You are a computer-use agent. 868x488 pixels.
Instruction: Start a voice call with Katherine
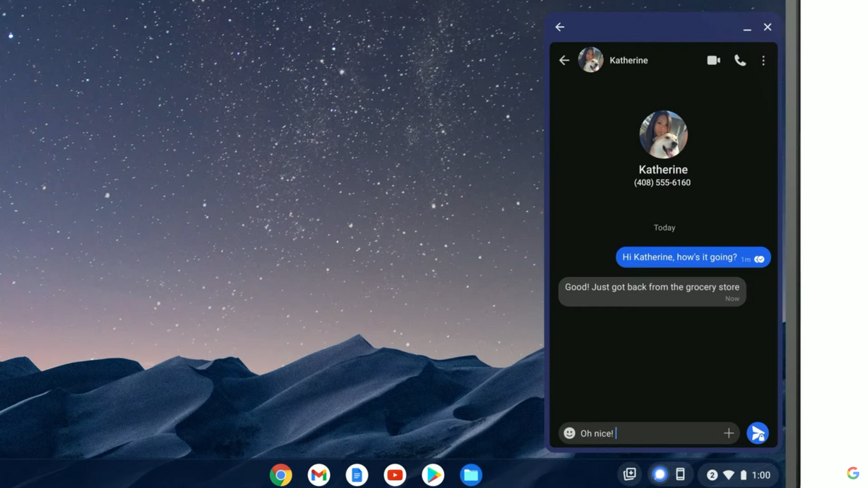point(740,61)
